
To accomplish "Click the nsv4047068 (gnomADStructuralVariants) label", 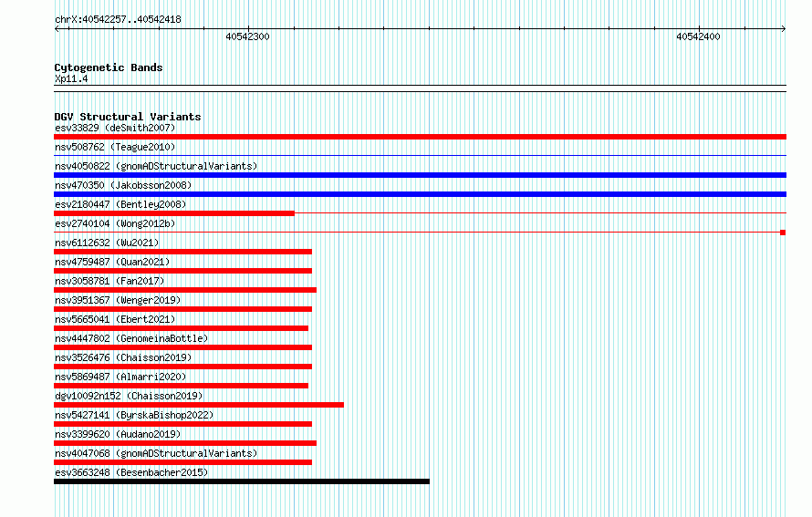I will pos(156,453).
